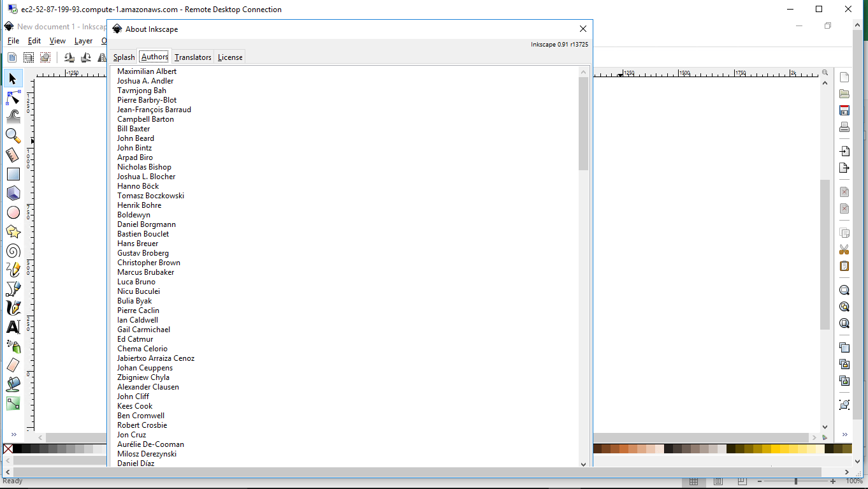Pick the Rectangle tool
The width and height of the screenshot is (868, 489).
[13, 174]
